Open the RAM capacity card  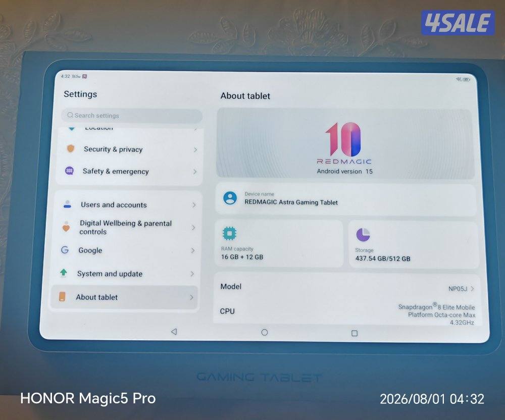coord(279,244)
